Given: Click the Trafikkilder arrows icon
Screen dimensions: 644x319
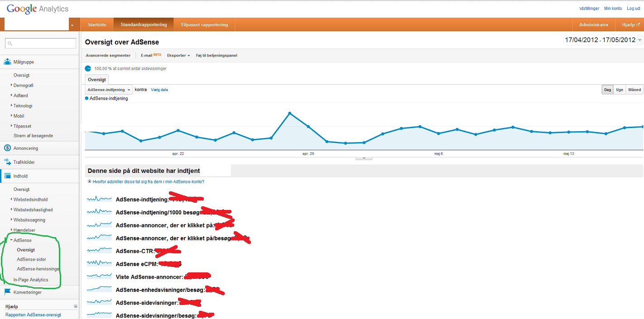Looking at the screenshot, I should (7, 162).
